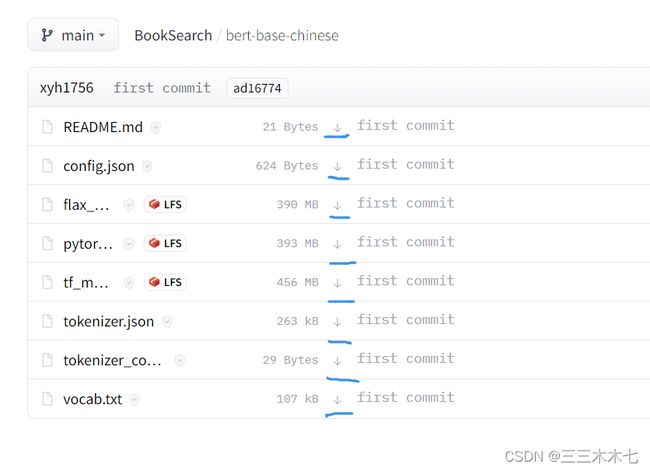Click the file icon beside vocab.txt

(x=47, y=399)
